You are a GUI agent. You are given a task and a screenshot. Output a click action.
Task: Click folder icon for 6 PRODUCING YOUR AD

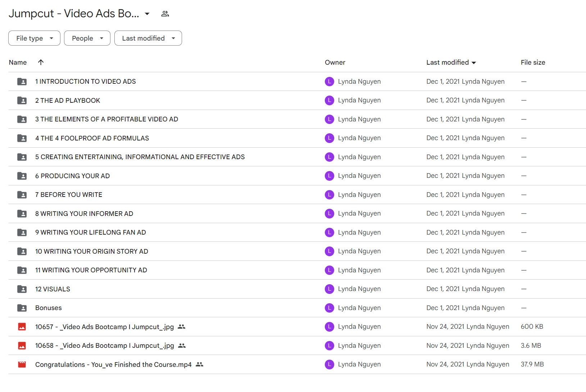click(x=22, y=176)
